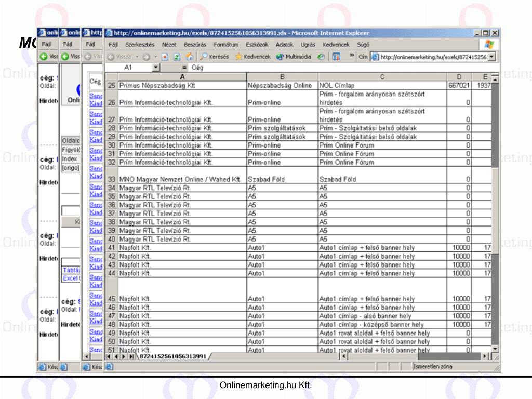Image resolution: width=532 pixels, height=399 pixels.
Task: Click cell 'MNO Magyar Nemzet Online / Wahed Kft.'
Action: point(182,175)
